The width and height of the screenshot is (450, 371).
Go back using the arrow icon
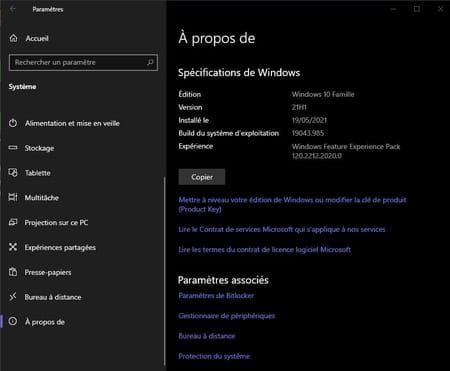[x=13, y=9]
